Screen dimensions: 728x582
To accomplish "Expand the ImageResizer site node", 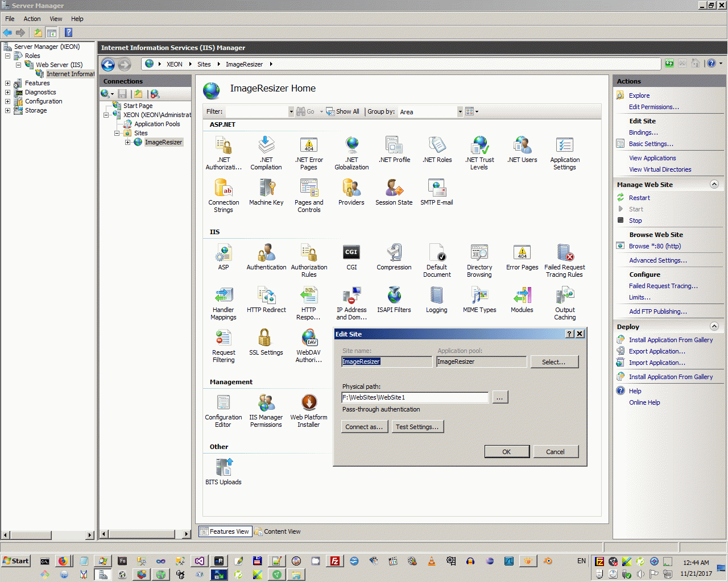I will [128, 142].
